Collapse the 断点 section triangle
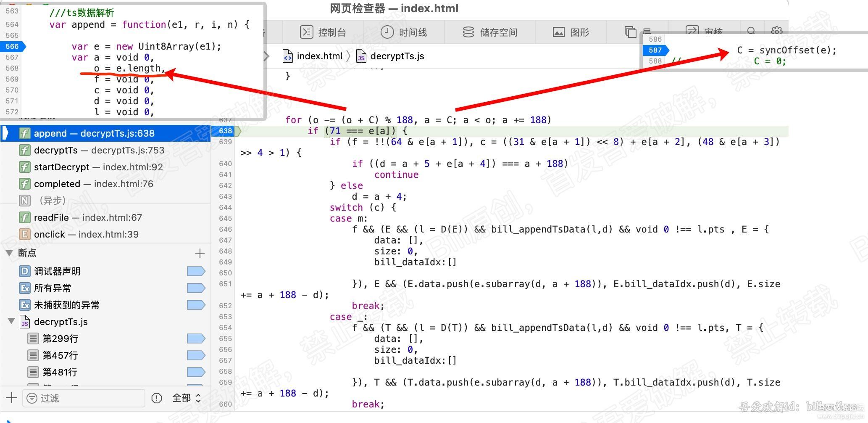This screenshot has height=423, width=868. [x=9, y=253]
